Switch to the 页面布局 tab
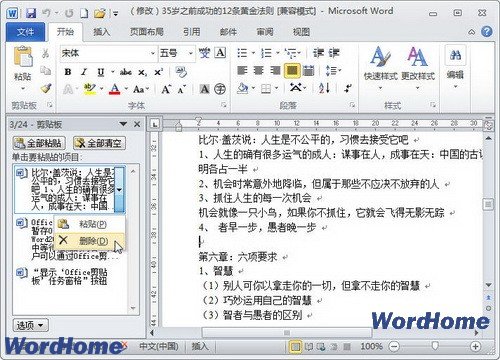The width and height of the screenshot is (500, 360). [x=147, y=32]
